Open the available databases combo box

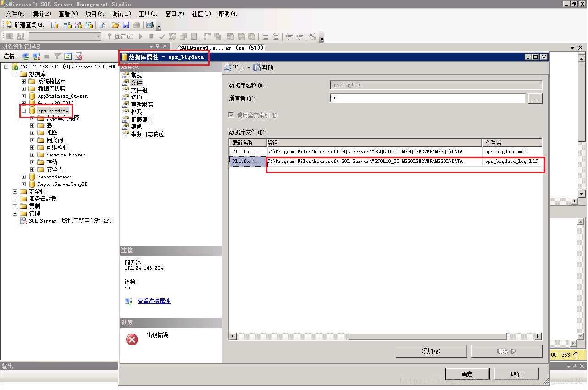click(x=65, y=36)
